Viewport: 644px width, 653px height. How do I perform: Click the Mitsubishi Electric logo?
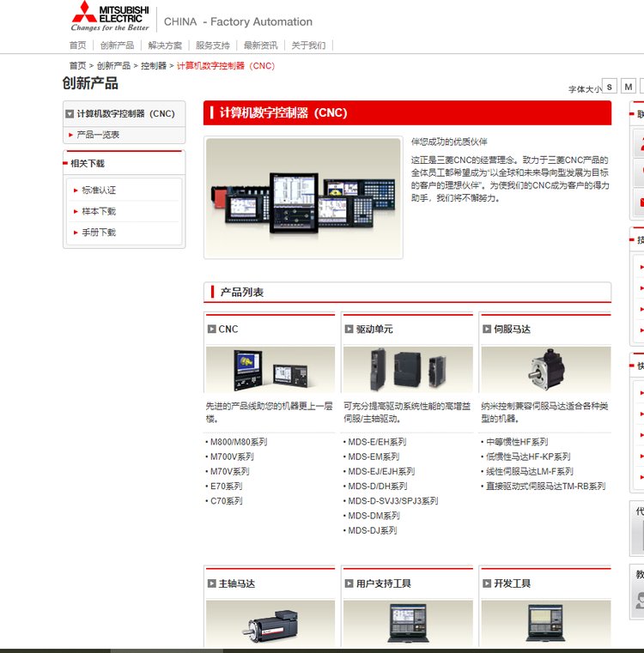pyautogui.click(x=110, y=16)
